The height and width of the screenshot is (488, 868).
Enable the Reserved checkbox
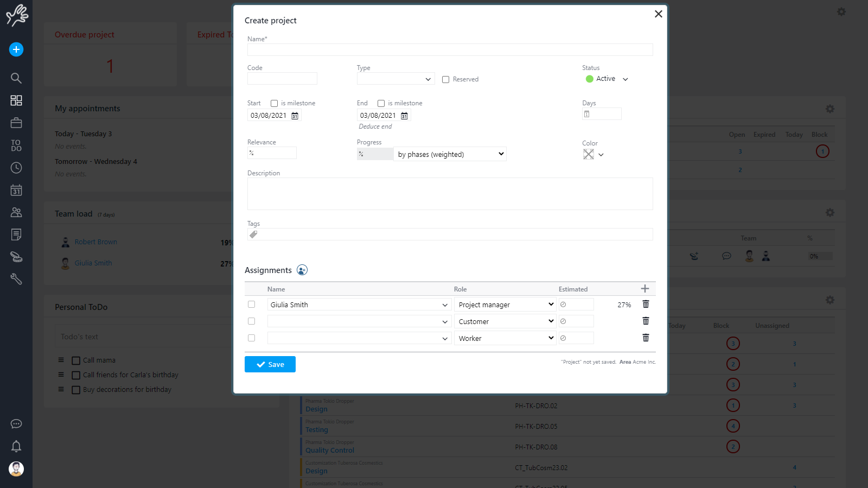[446, 80]
